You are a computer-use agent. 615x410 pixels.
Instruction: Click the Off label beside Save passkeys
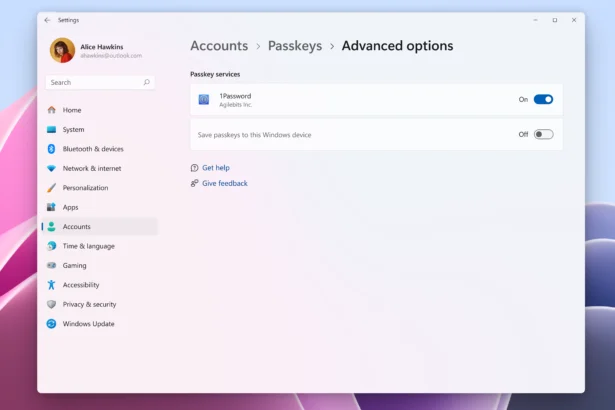pos(523,135)
